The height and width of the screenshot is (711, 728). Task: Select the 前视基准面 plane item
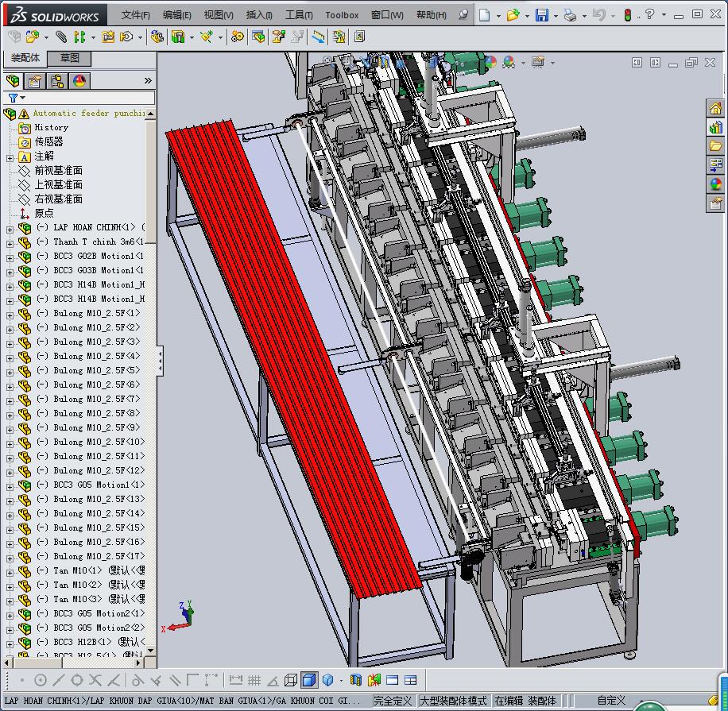[x=58, y=171]
